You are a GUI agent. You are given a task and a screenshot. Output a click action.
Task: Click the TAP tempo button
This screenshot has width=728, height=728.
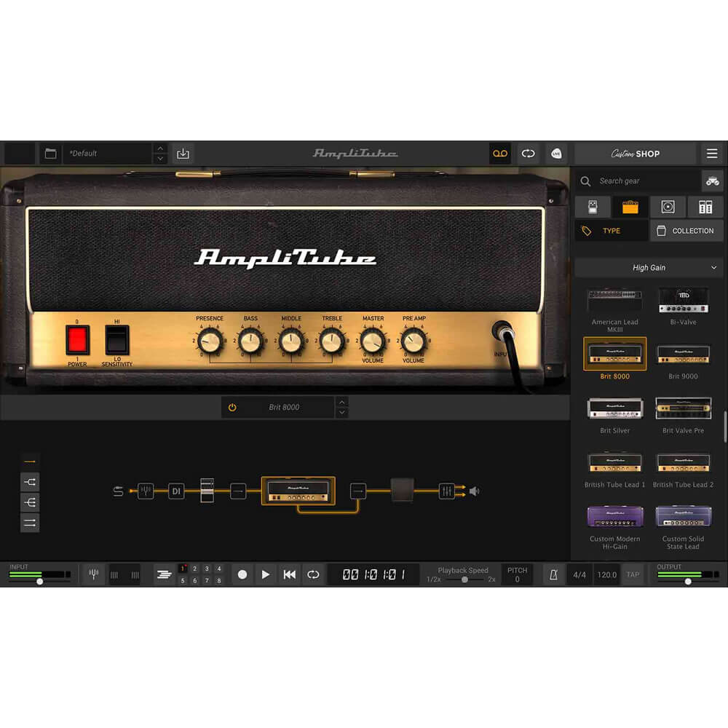click(633, 574)
